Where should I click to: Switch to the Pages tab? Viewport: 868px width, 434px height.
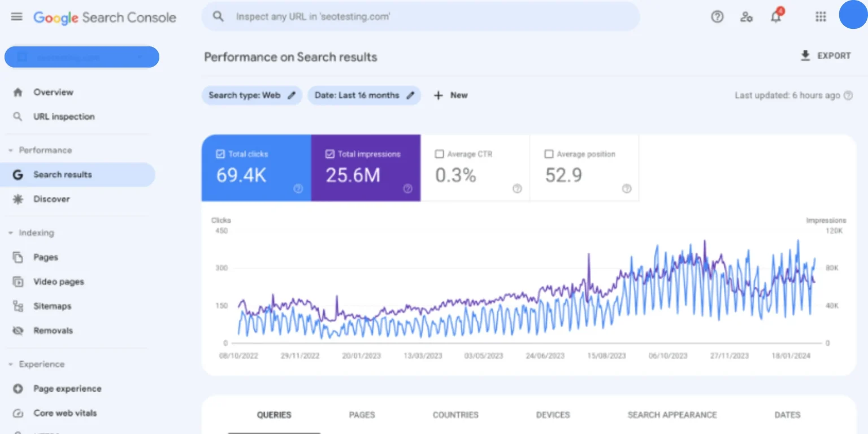pos(362,415)
